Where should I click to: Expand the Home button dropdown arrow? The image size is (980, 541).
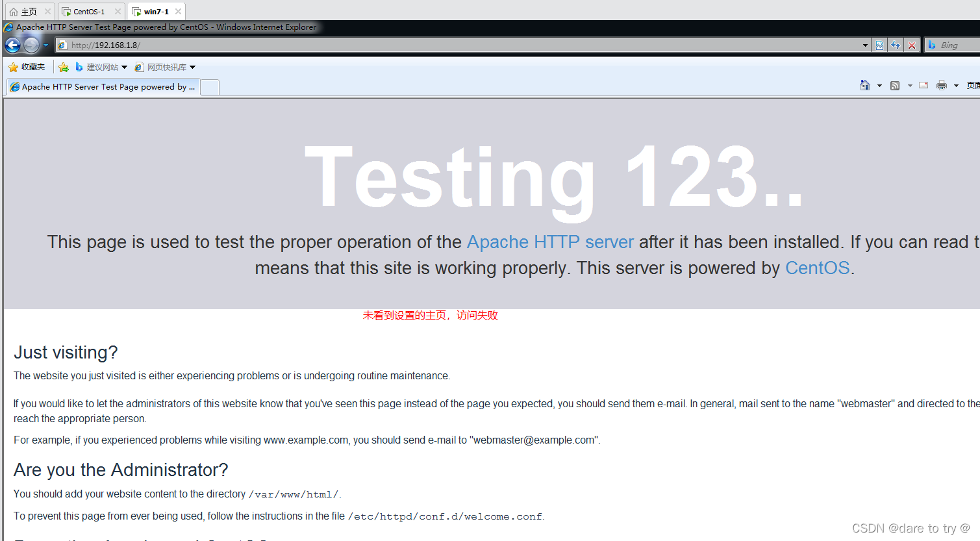tap(879, 86)
